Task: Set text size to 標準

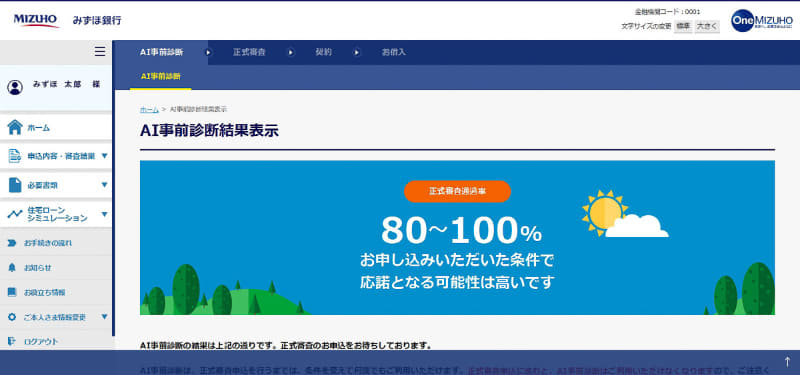Action: click(683, 26)
